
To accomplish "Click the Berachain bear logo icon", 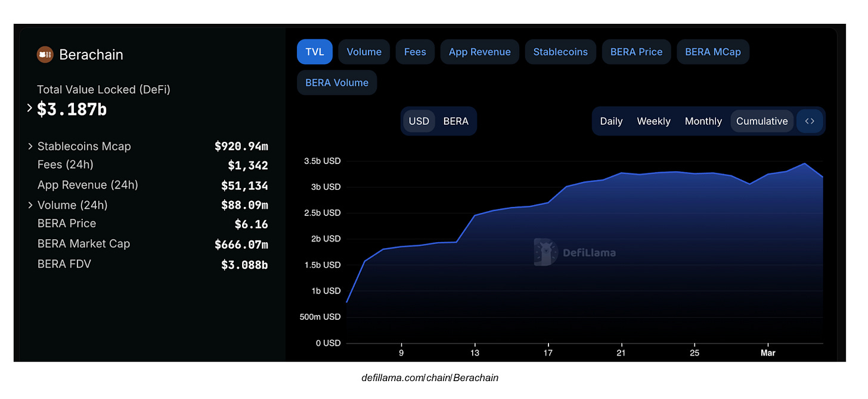I will (45, 55).
